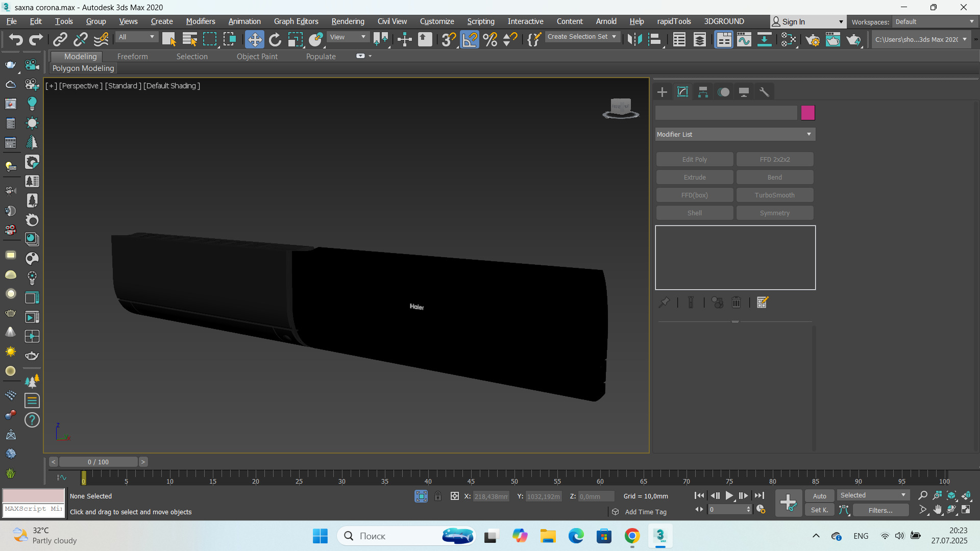Switch to the Freeform ribbon tab
This screenshot has height=551, width=980.
pos(132,57)
